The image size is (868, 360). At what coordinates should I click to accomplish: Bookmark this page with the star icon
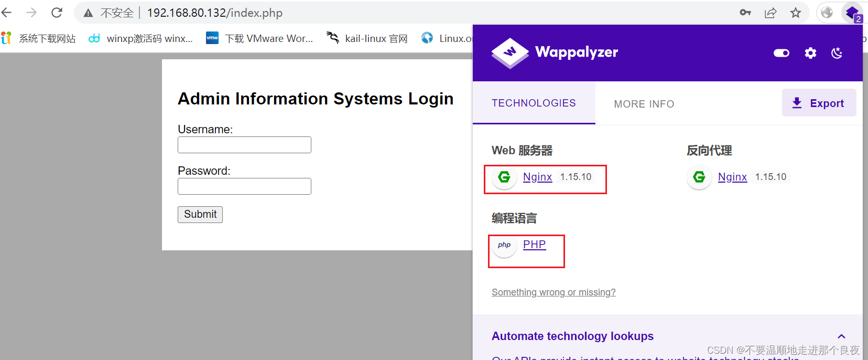click(796, 13)
